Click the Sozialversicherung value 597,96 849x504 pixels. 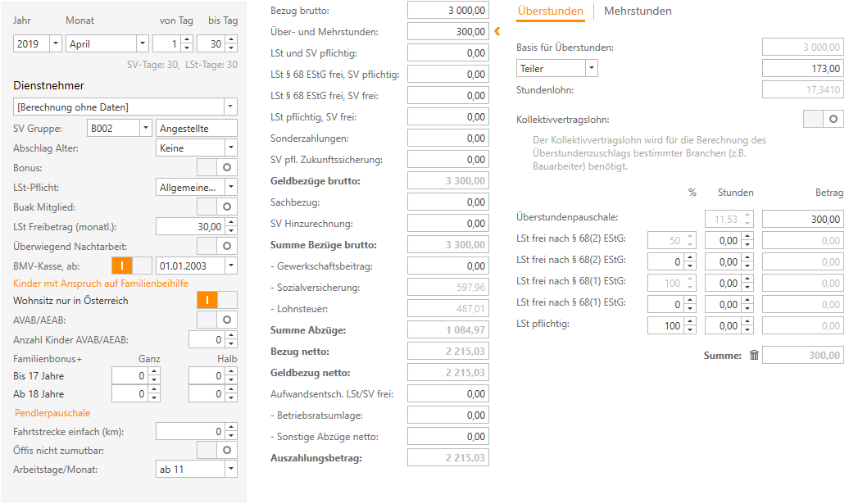click(447, 288)
